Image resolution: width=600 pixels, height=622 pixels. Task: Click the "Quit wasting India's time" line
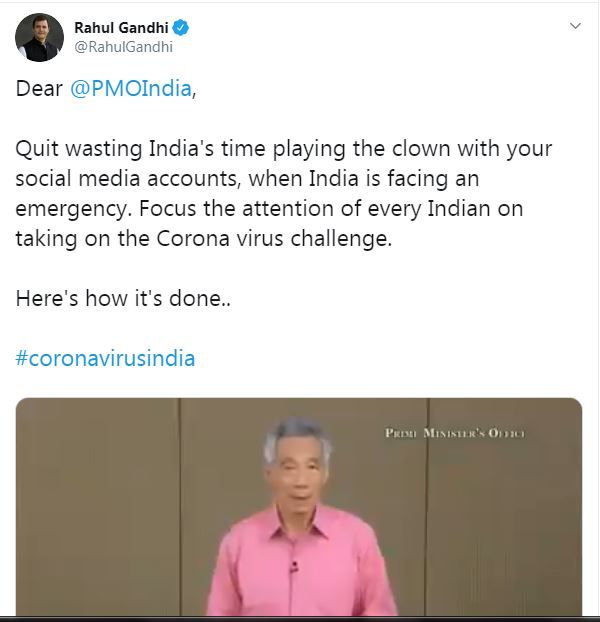pyautogui.click(x=284, y=149)
